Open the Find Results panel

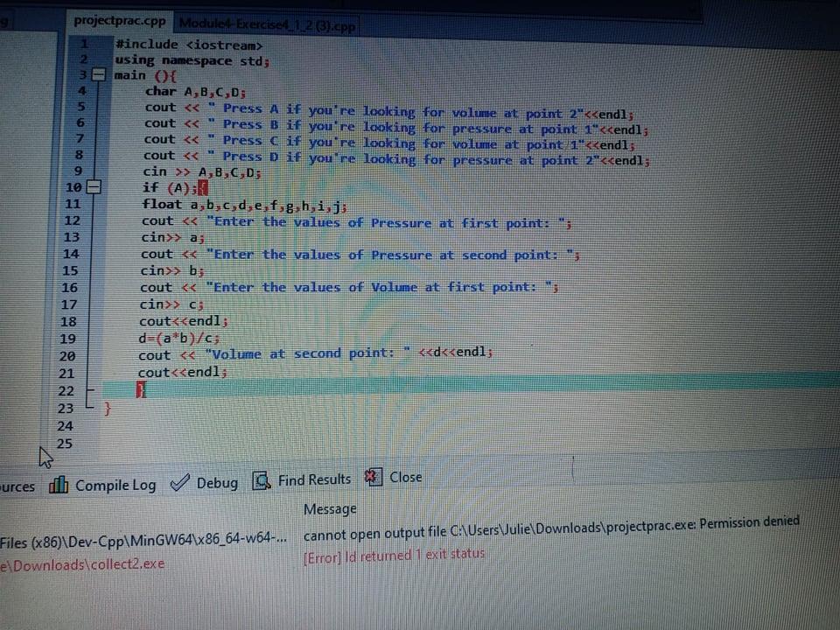tap(313, 479)
